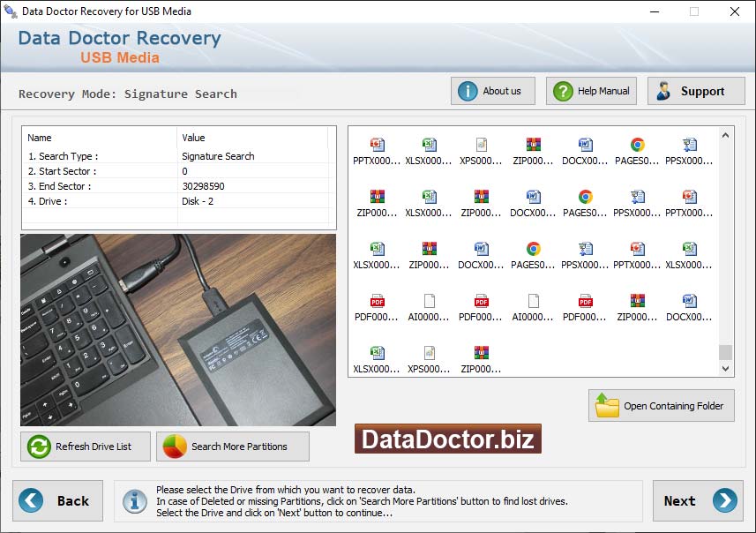
Task: Click the Search More Partitions pie icon
Action: point(176,447)
